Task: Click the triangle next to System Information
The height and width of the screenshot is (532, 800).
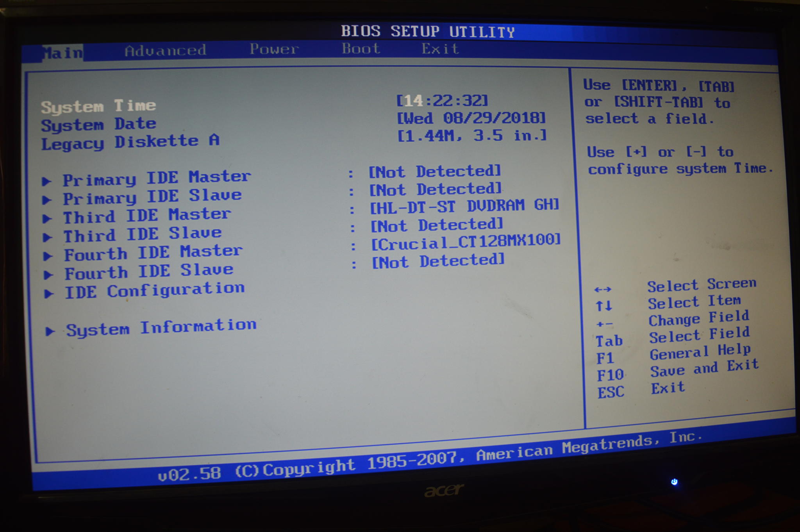Action: 50,332
